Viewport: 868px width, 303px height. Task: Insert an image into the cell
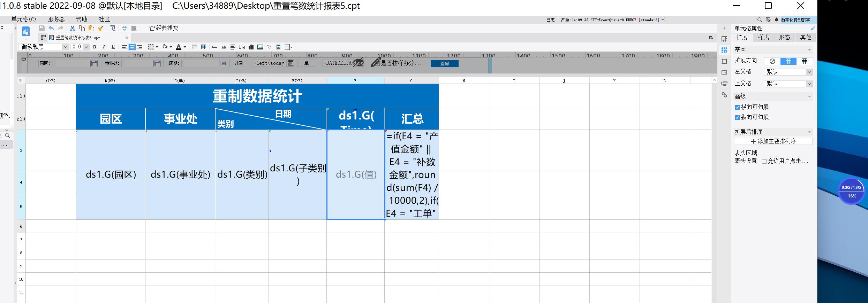pyautogui.click(x=260, y=47)
